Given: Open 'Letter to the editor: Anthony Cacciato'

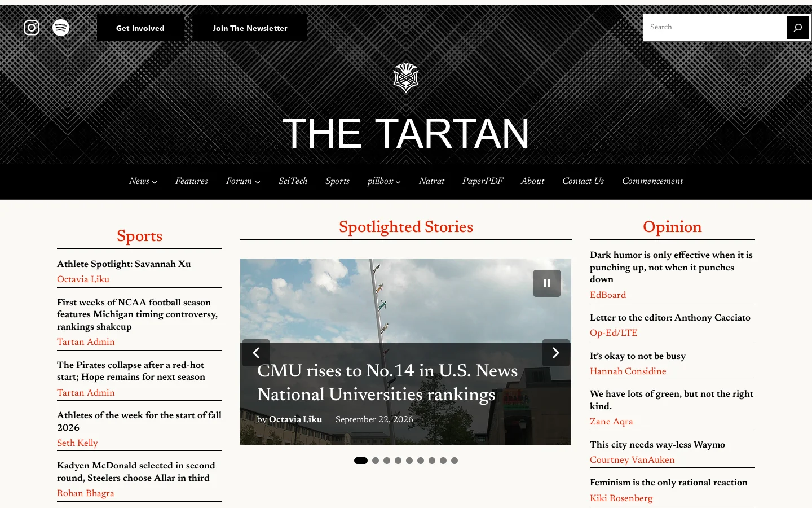Looking at the screenshot, I should pos(670,318).
